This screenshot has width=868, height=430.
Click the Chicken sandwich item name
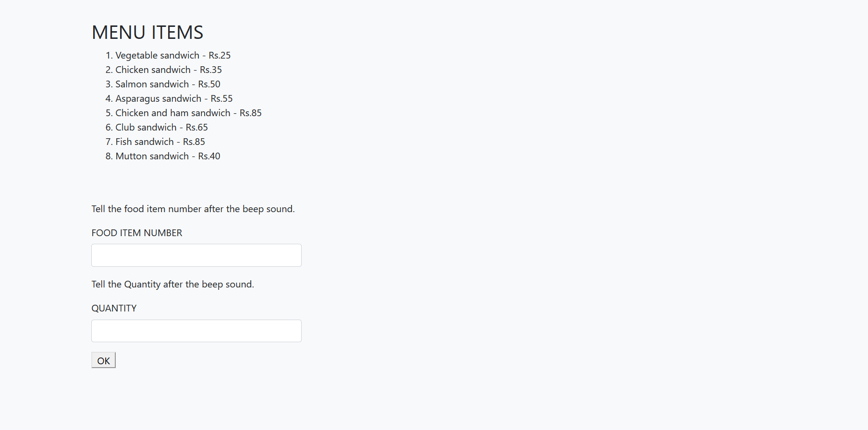153,70
